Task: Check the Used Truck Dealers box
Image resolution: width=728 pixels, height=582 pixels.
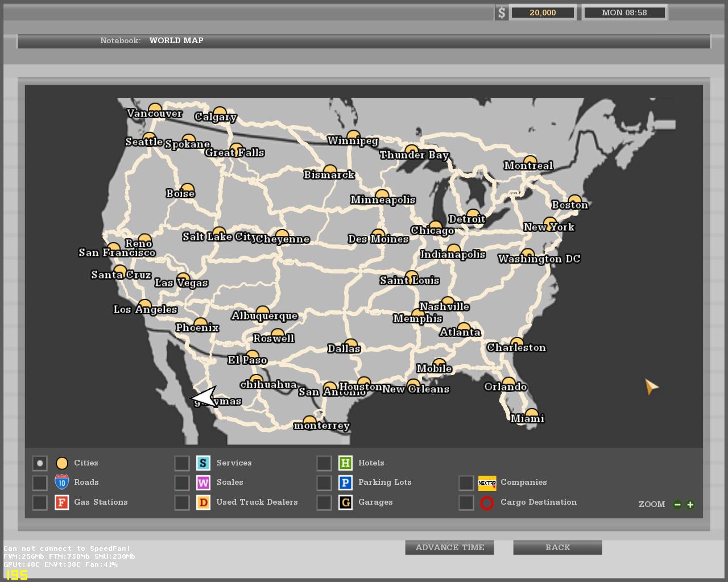Action: 182,502
